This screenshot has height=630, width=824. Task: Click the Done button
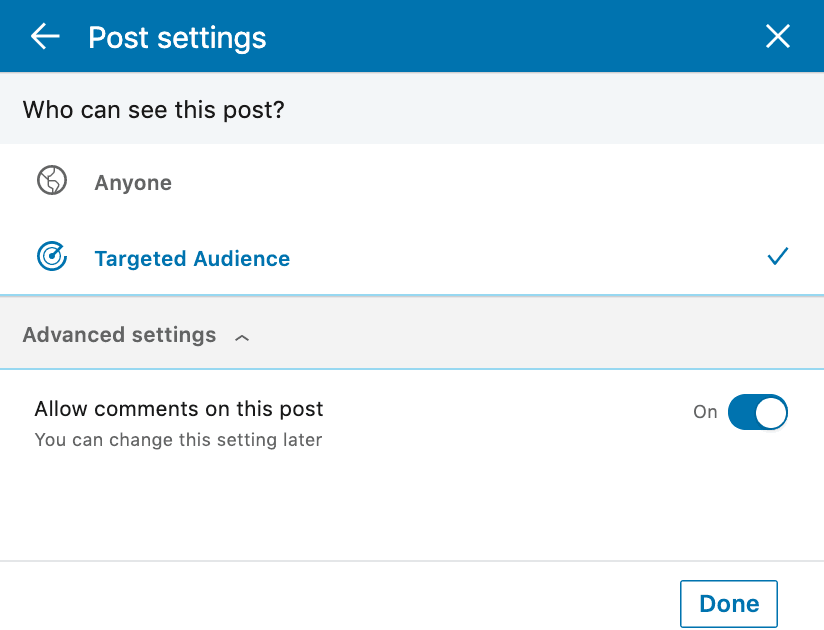pos(728,604)
